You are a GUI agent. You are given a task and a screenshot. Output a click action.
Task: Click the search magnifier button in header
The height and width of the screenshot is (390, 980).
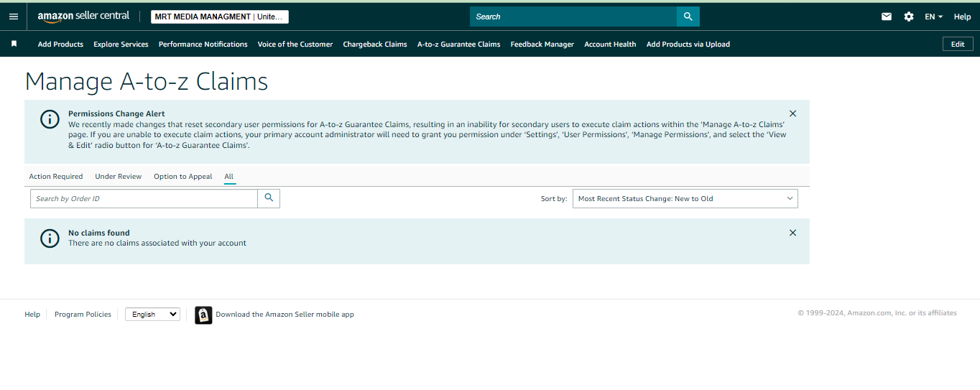[688, 17]
